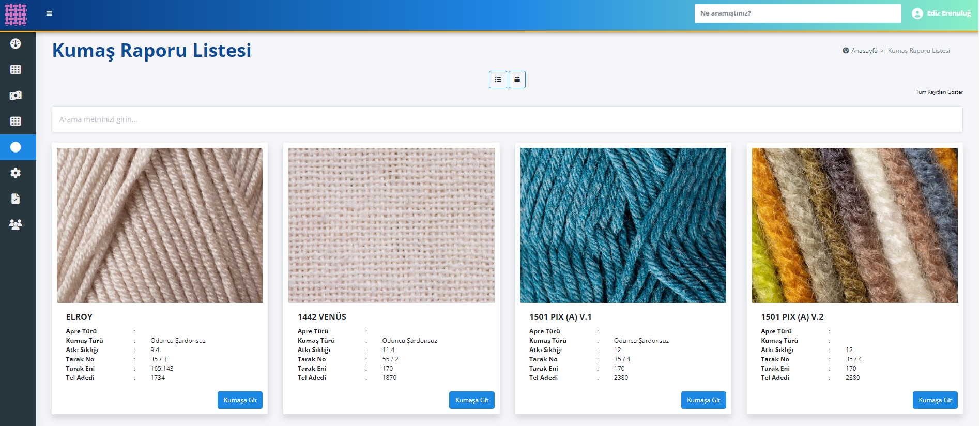Click the grid icon directly below the dashboard icon
This screenshot has width=980, height=426.
[16, 70]
